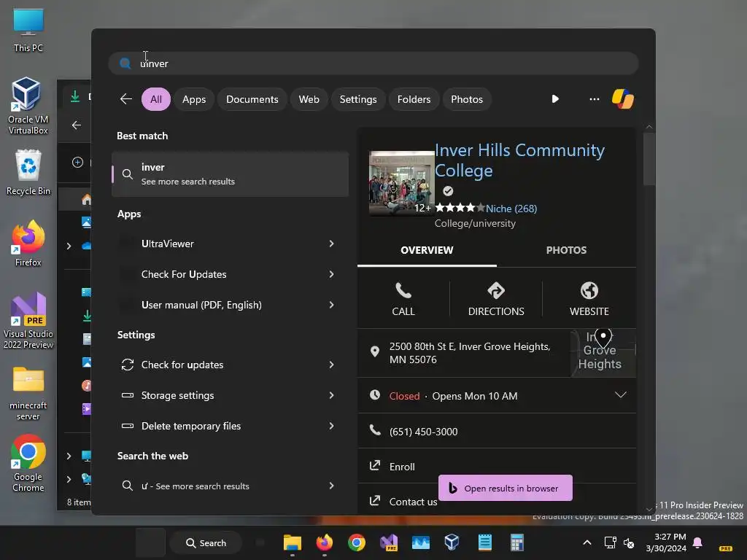Click the phone number (651) 450-3000
Screen dimensions: 747x560
pos(424,432)
